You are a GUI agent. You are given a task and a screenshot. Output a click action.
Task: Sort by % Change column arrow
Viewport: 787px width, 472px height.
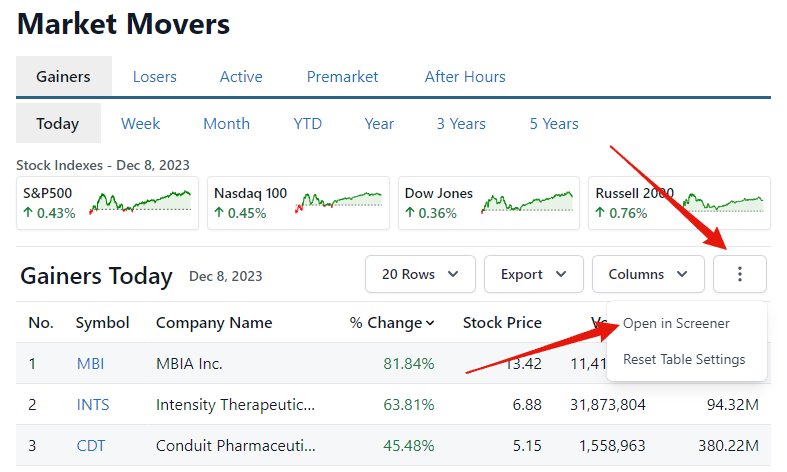[431, 323]
